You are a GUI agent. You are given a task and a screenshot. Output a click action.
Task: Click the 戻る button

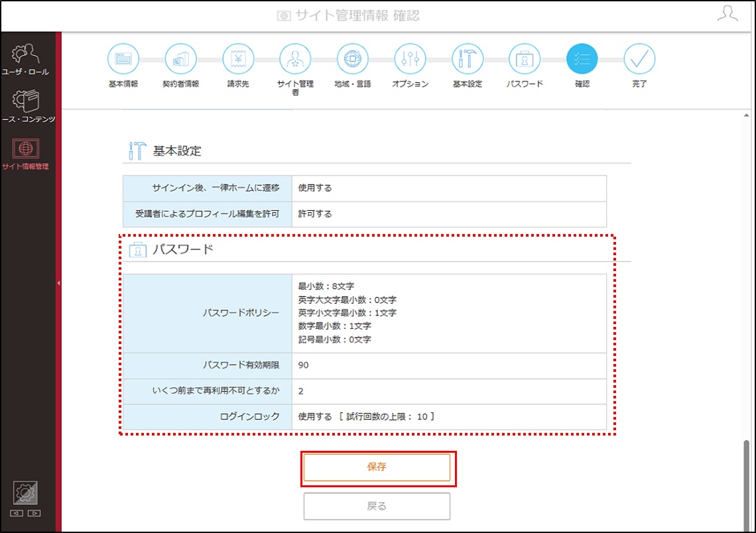[377, 506]
